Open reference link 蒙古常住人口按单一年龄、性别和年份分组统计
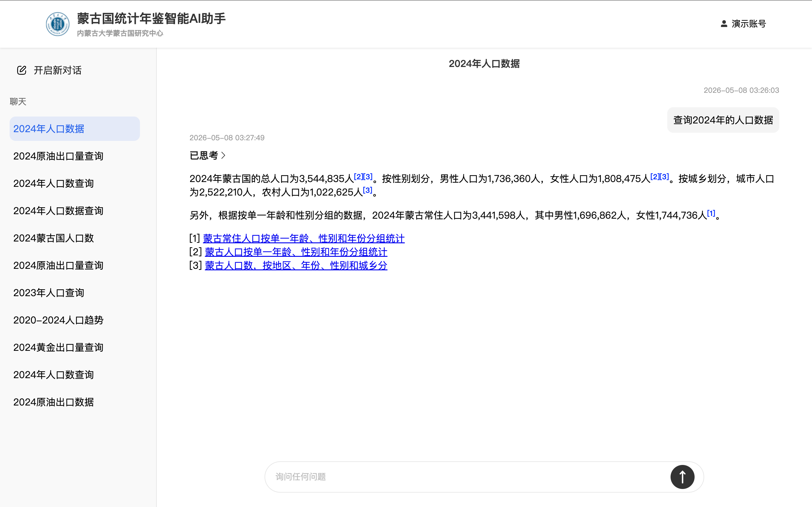This screenshot has width=812, height=507. (x=304, y=238)
